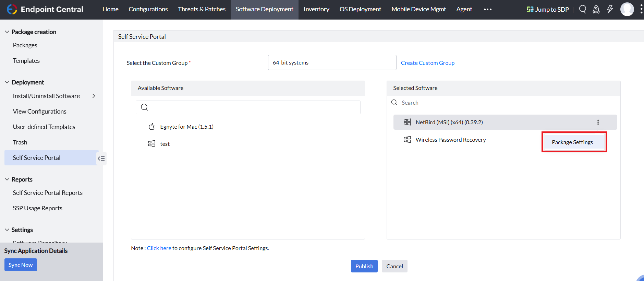Click the sidebar collapse toggle icon

coord(101,159)
